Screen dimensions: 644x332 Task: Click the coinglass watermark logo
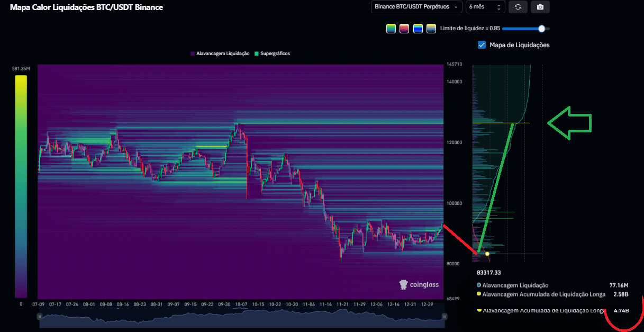[x=419, y=284]
